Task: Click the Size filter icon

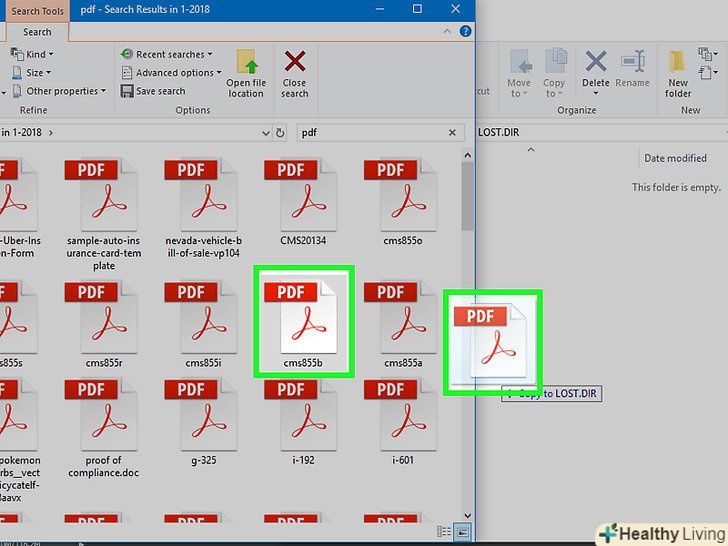Action: tap(17, 73)
